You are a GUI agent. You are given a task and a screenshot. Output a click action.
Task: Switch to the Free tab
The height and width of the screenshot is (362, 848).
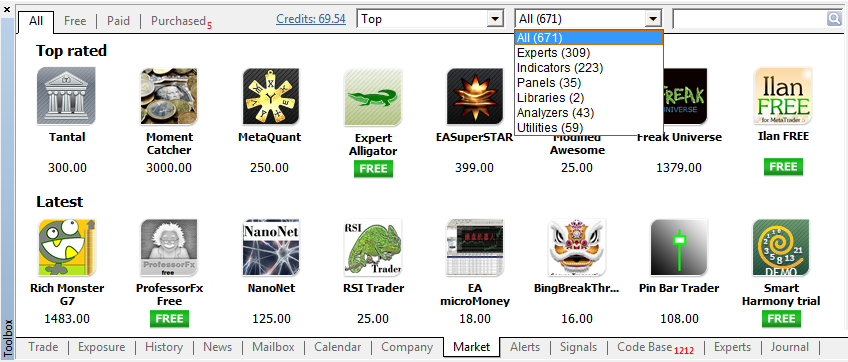point(75,21)
